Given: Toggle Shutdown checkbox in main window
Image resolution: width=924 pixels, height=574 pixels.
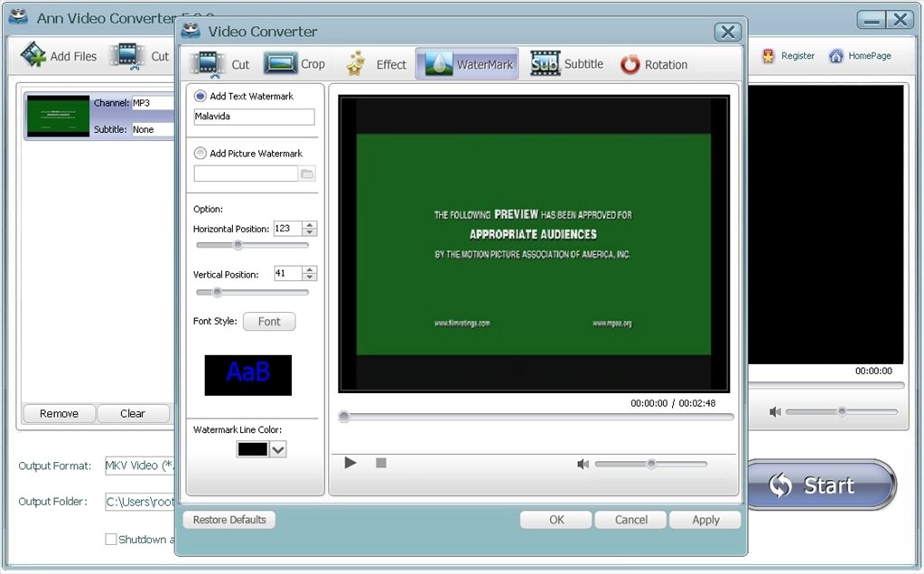Looking at the screenshot, I should (110, 539).
